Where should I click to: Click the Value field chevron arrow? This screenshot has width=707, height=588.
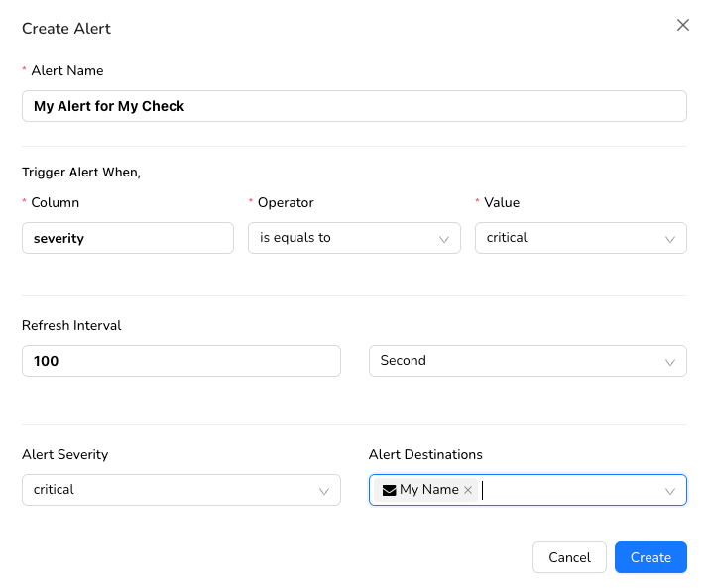670,239
